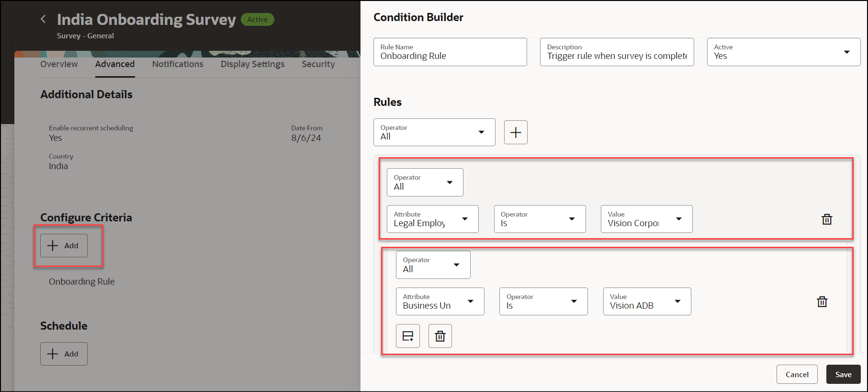Click the Add button under Schedule
The image size is (868, 392).
[x=64, y=354]
